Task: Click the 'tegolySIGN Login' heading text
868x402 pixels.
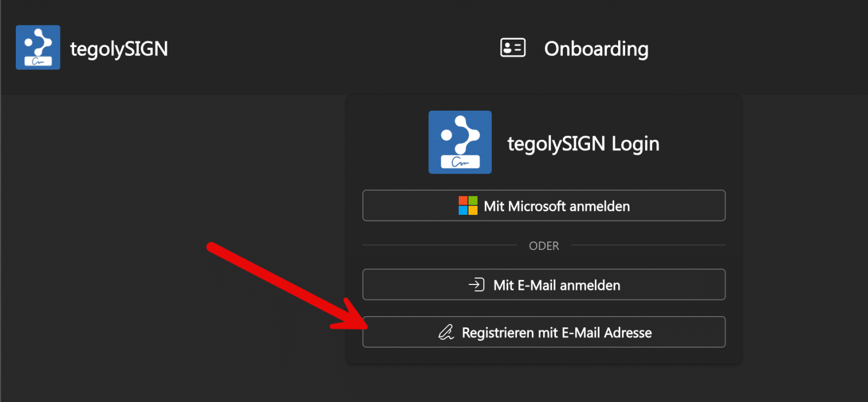Action: click(x=584, y=143)
